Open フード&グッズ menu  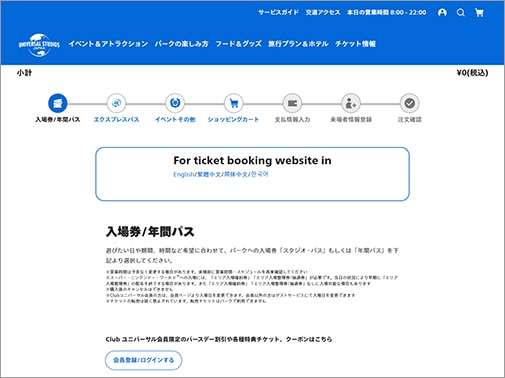point(238,44)
